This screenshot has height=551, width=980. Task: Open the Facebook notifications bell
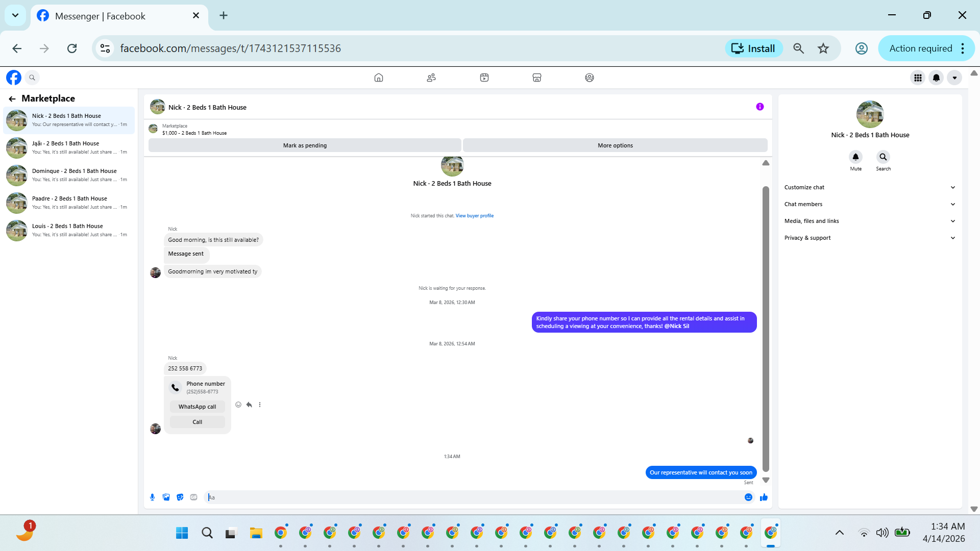[936, 78]
